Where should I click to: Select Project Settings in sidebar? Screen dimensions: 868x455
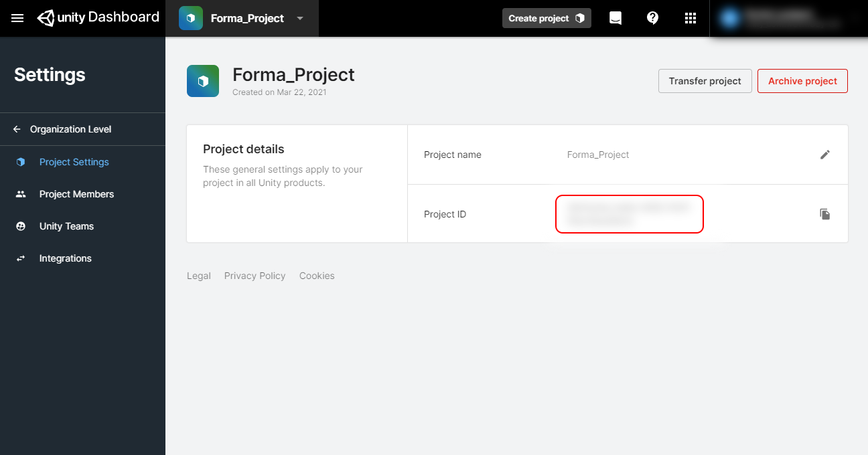pyautogui.click(x=74, y=162)
